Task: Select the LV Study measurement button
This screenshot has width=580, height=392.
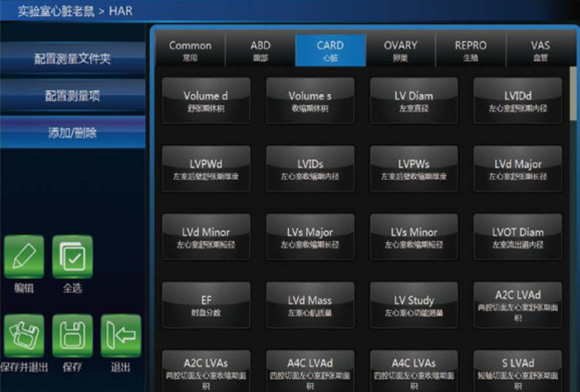Action: point(414,305)
